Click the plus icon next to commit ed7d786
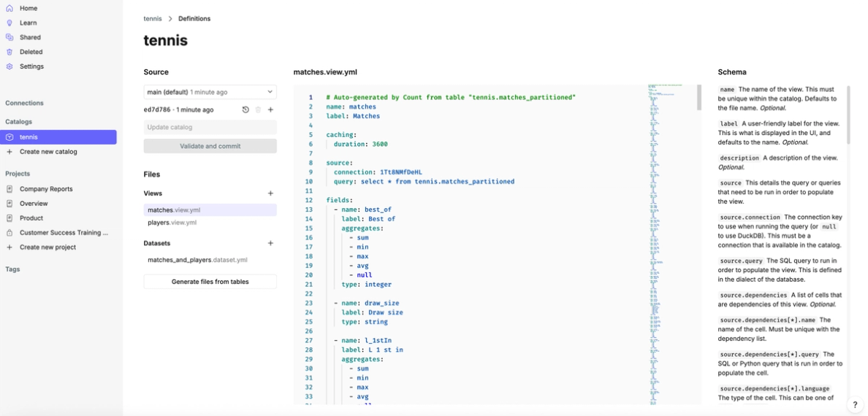This screenshot has width=868, height=416. click(270, 109)
